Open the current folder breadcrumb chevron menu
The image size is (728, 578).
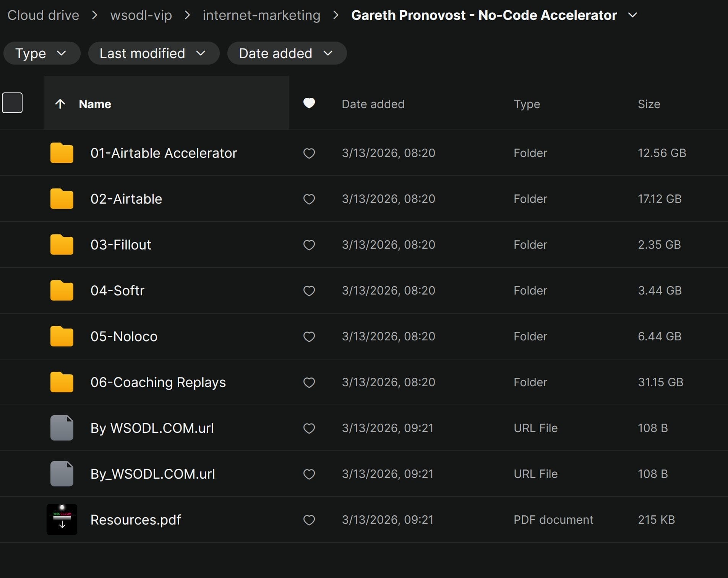click(633, 15)
